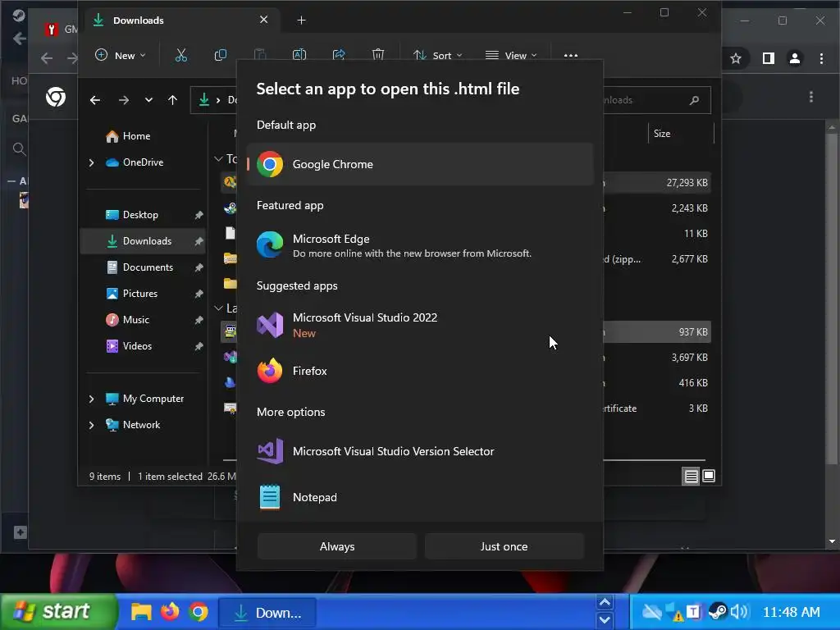Click the volume speaker tray icon
The image size is (840, 630).
[739, 612]
